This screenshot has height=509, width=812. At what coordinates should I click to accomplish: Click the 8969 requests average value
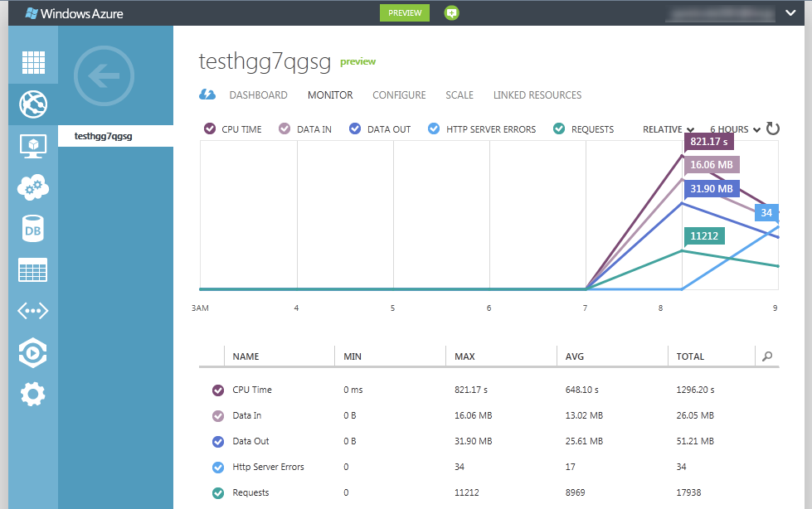(575, 493)
